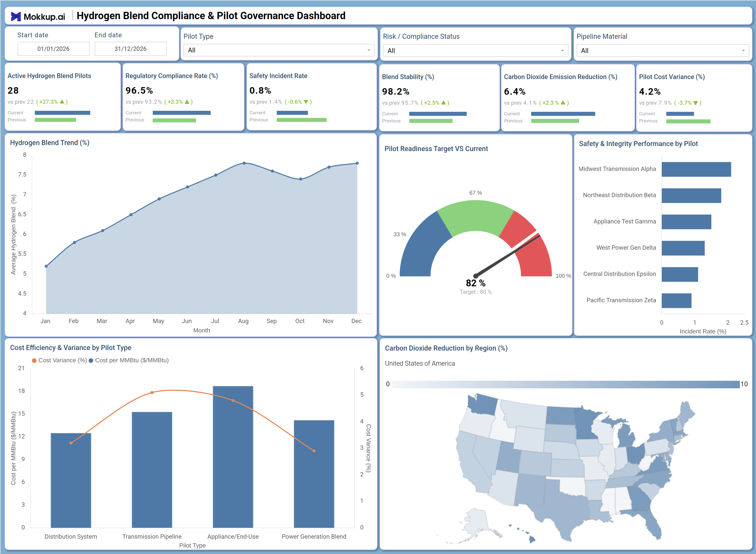Click the United States of America label
756x554 pixels.
(x=420, y=364)
